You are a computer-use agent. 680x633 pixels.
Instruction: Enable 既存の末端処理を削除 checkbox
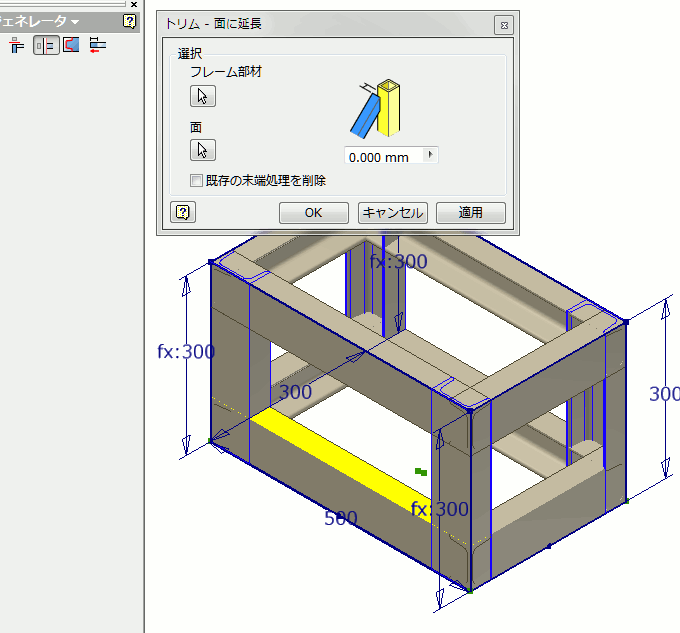point(197,181)
